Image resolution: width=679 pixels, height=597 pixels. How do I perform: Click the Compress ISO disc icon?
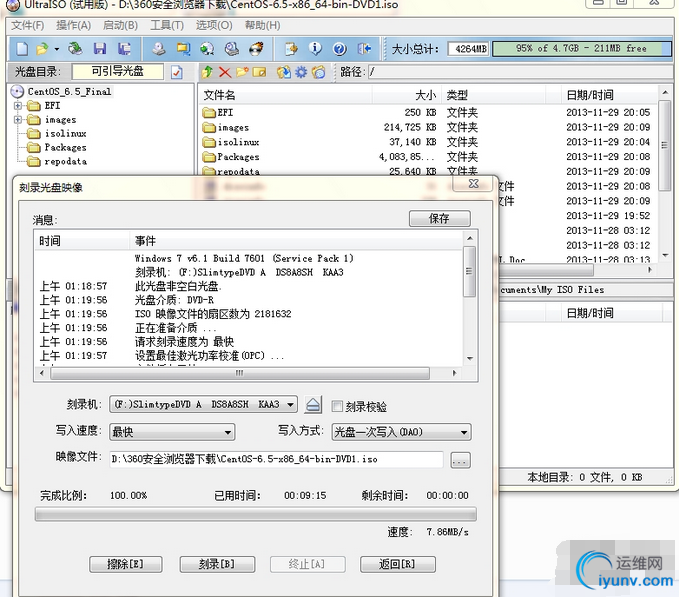(207, 48)
